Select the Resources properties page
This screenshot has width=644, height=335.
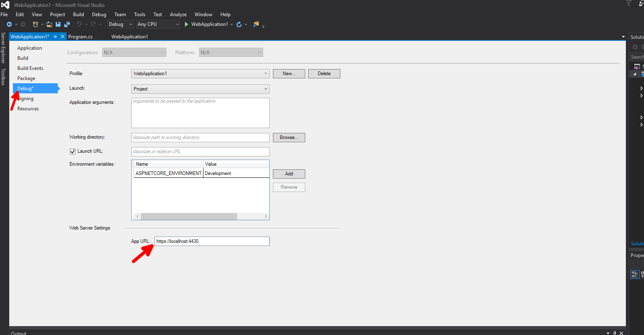pyautogui.click(x=28, y=109)
